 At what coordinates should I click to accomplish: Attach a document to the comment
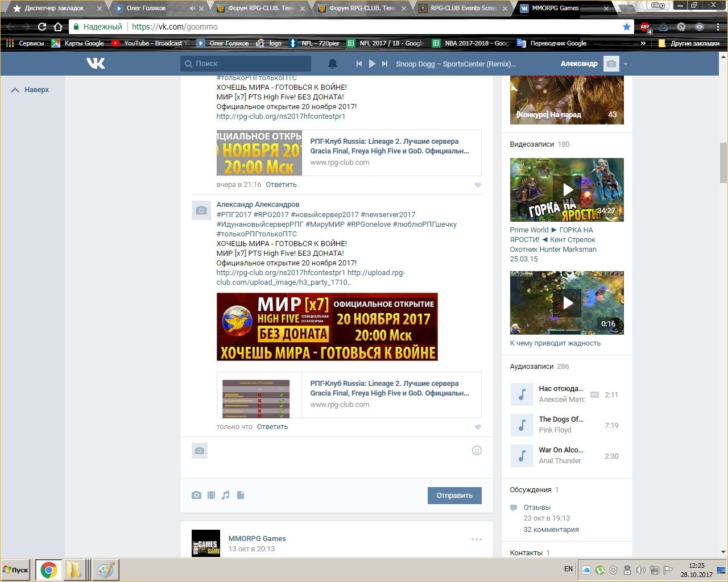(x=241, y=495)
